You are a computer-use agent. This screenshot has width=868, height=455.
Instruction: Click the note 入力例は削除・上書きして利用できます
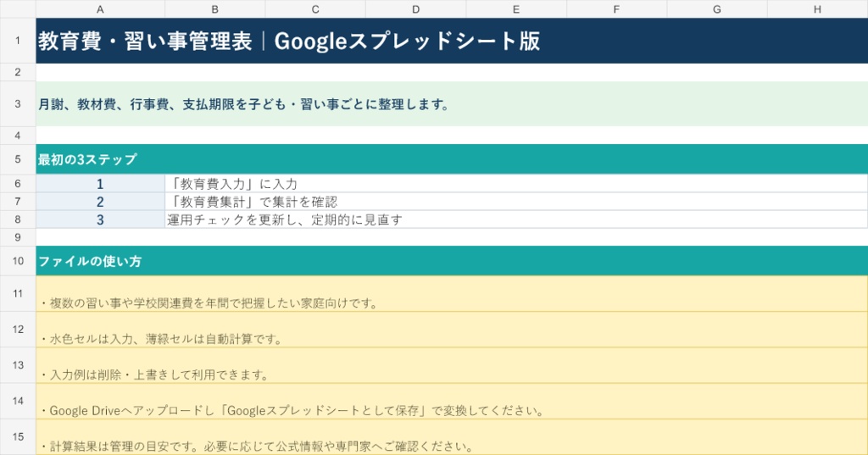coord(452,365)
